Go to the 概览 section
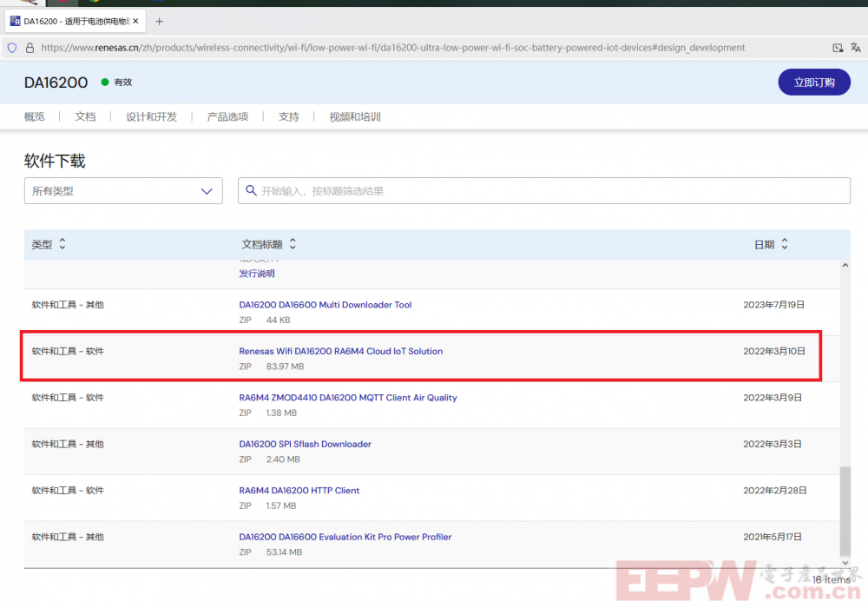 [x=35, y=117]
